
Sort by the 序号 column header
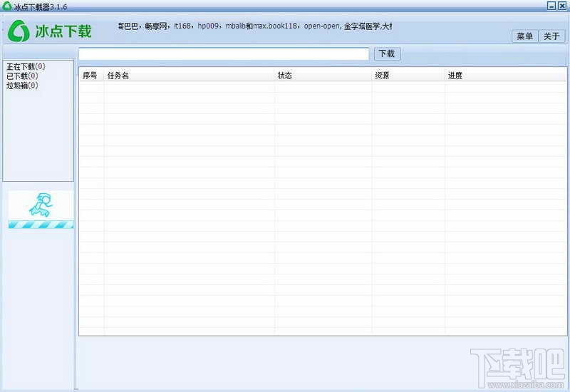tap(92, 76)
